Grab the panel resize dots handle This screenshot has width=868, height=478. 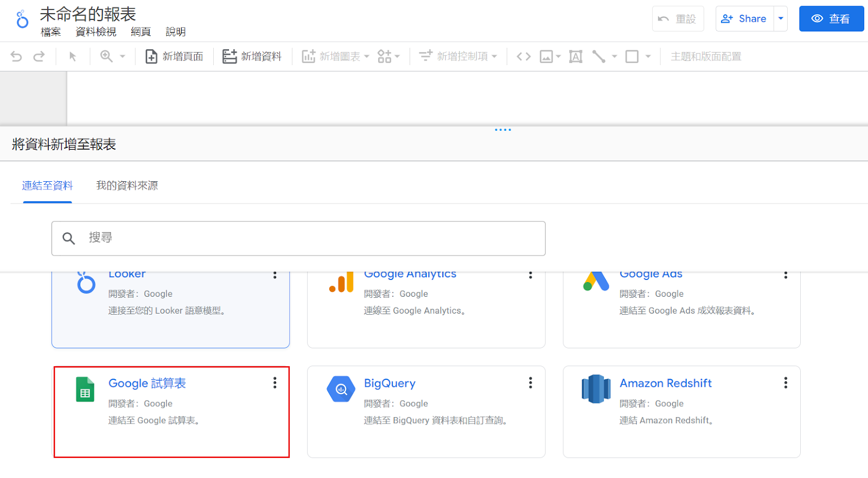point(503,130)
